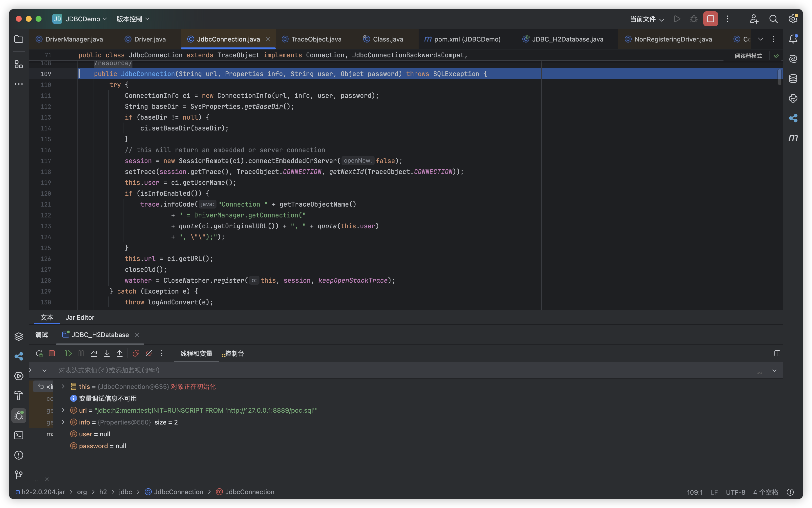The height and width of the screenshot is (508, 812).
Task: Click the editor vertical scrollbar thumb
Action: point(780,77)
